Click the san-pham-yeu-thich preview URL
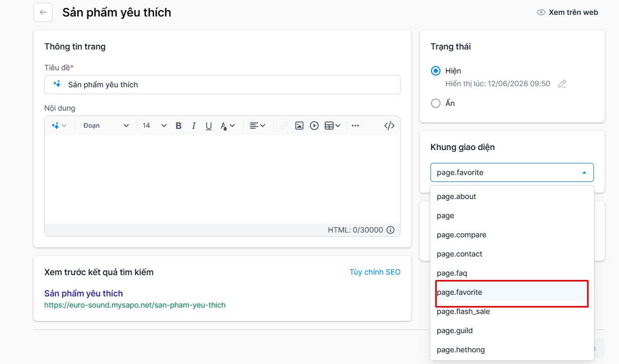 [x=135, y=305]
